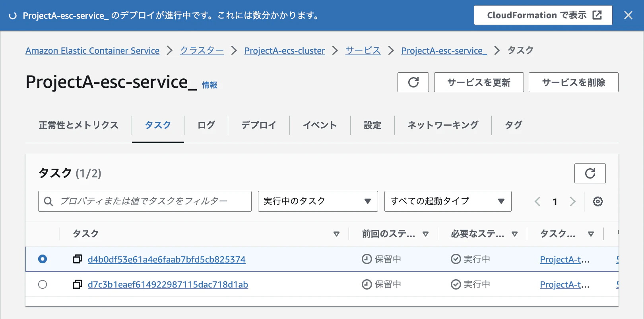The height and width of the screenshot is (319, 644).
Task: Switch to the ログ tab
Action: (206, 125)
